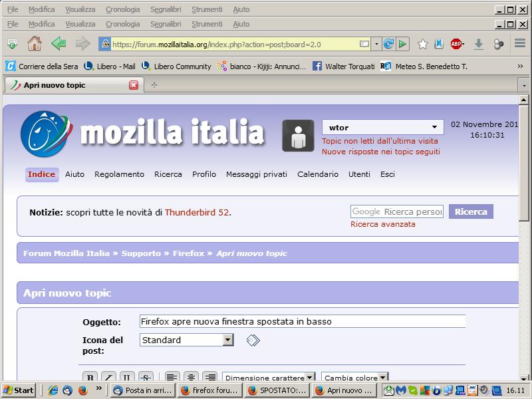Apply Bold formatting in the editor
532x399 pixels.
point(90,377)
